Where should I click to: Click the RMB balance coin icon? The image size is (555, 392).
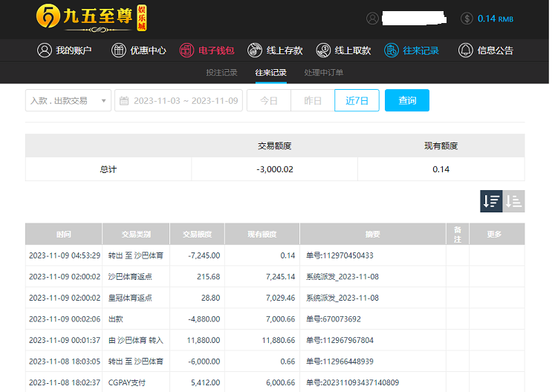click(x=467, y=19)
